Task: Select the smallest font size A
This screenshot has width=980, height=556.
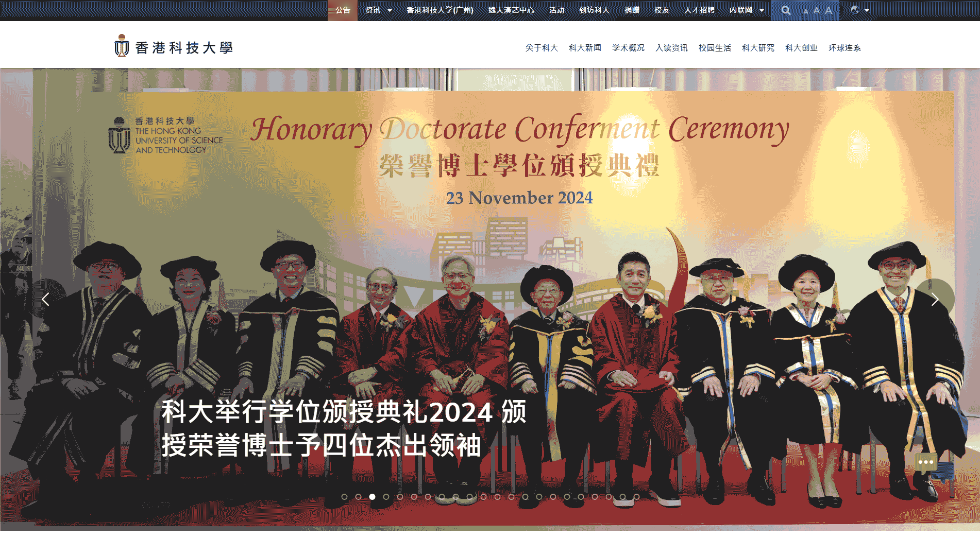Action: [806, 11]
